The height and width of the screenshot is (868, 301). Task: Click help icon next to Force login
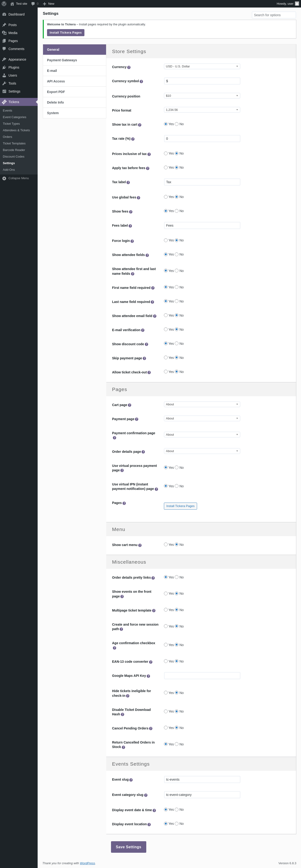tap(132, 241)
